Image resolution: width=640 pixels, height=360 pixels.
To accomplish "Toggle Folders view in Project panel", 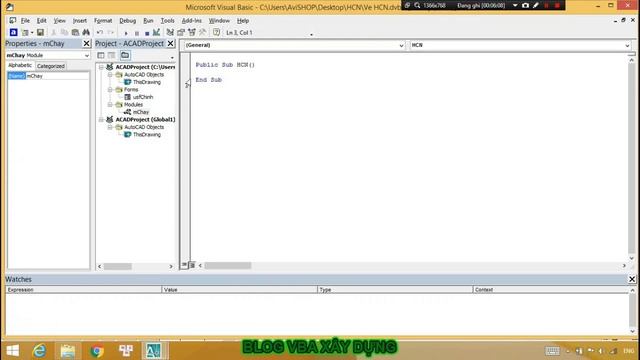I will tap(125, 55).
